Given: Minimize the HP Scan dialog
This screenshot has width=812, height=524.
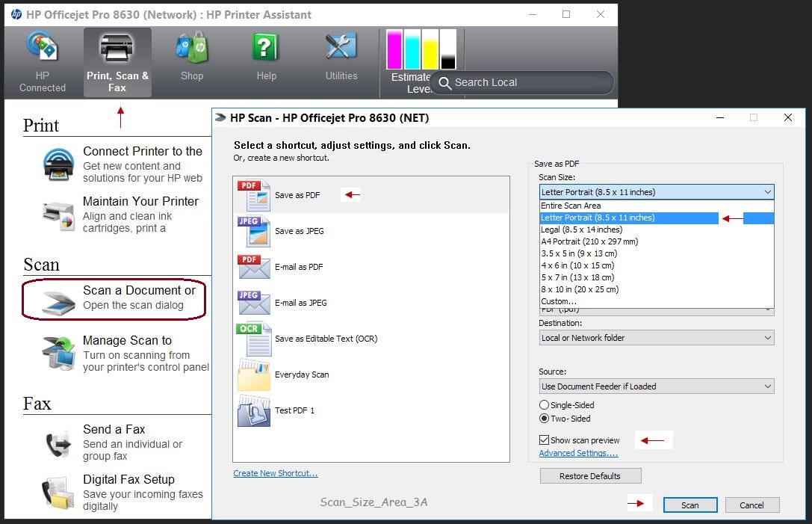Looking at the screenshot, I should [x=720, y=117].
